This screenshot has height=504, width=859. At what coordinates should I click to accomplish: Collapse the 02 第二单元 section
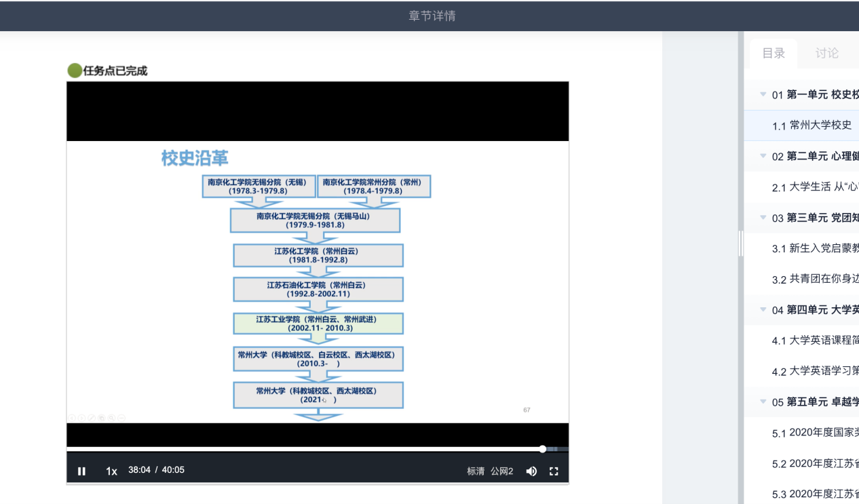[x=763, y=156]
